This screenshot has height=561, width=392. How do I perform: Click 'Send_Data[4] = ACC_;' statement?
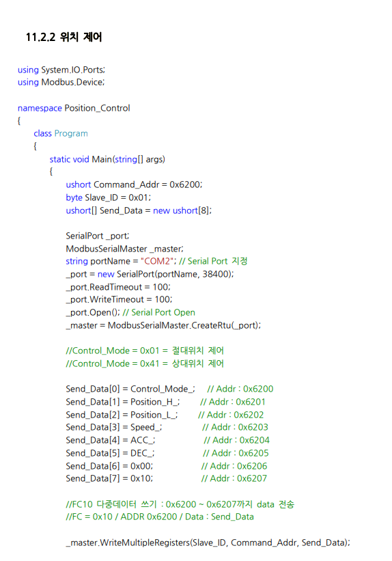[x=111, y=440]
